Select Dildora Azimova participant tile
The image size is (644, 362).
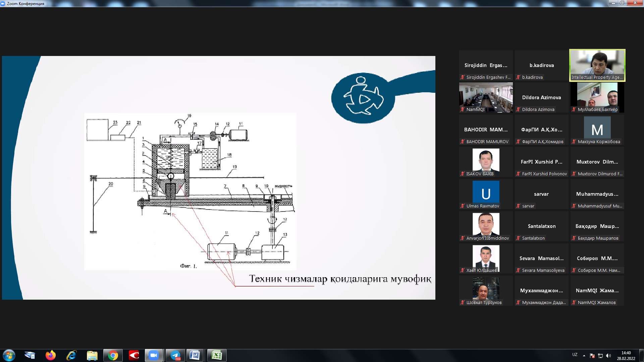(x=541, y=98)
